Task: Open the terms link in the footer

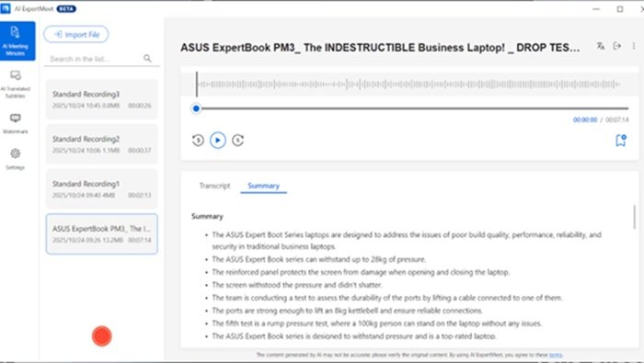Action: [x=556, y=355]
